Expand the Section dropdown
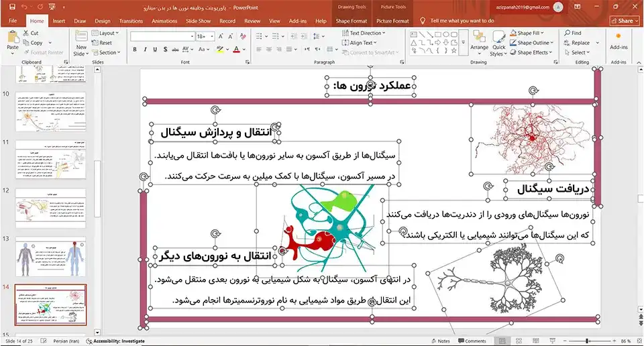Screen dimensions: 644x346 pos(107,52)
